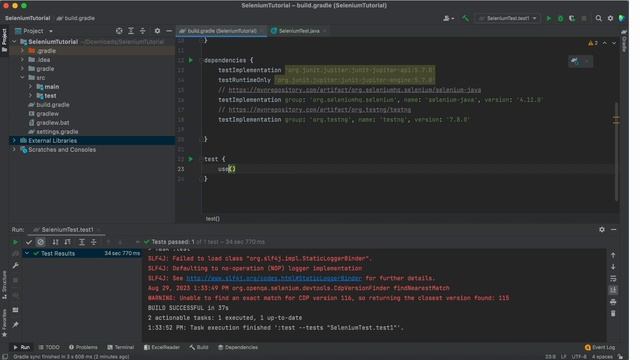Open IDE settings gear in the top toolbar
This screenshot has width=640, height=360.
click(610, 18)
